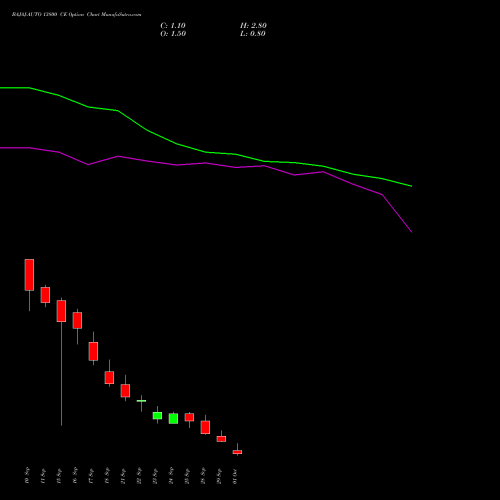Click the green candle for 24 Sep

pos(173,419)
